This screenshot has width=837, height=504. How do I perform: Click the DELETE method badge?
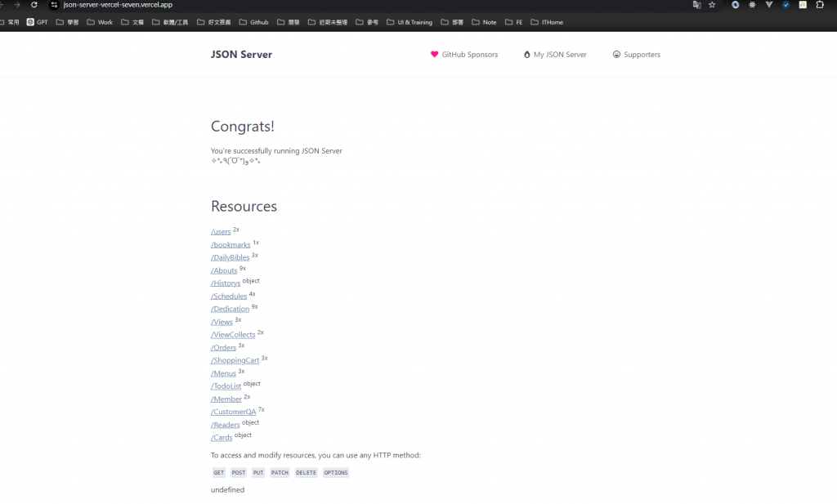(306, 472)
